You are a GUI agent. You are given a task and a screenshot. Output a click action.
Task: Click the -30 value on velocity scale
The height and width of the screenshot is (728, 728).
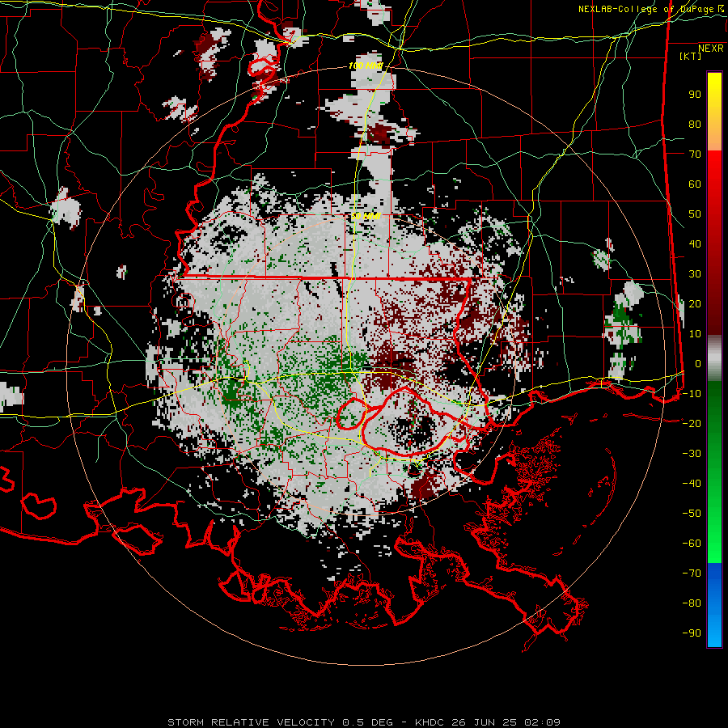pyautogui.click(x=692, y=454)
